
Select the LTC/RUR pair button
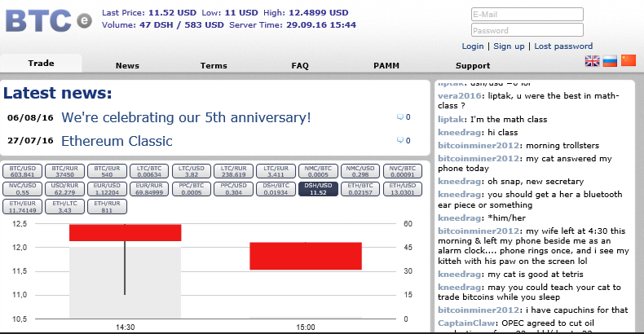click(x=234, y=172)
